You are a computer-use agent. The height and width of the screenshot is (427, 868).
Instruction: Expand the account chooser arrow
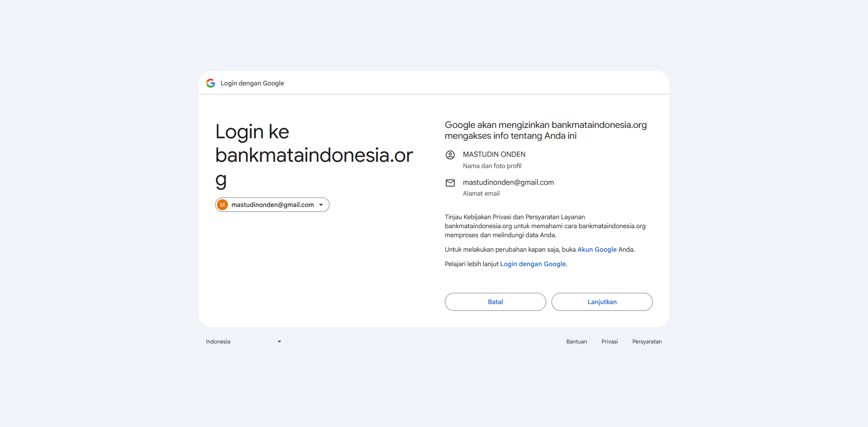coord(321,205)
